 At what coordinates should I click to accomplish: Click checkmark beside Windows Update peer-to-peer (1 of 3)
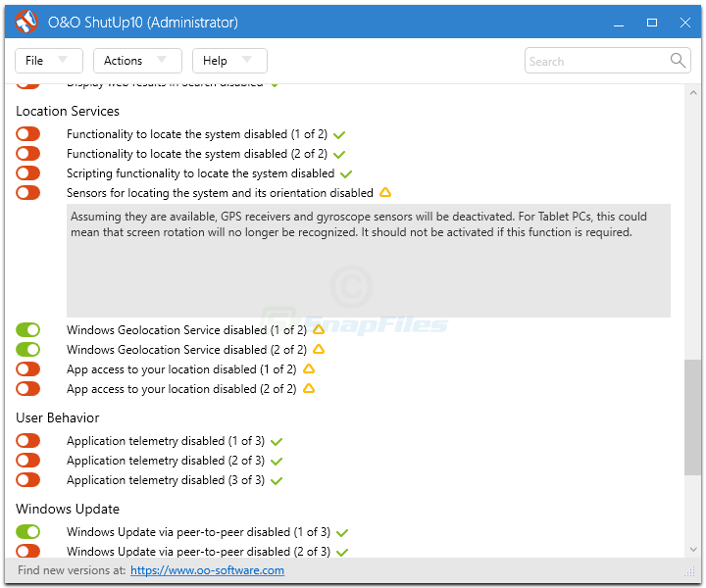[342, 533]
